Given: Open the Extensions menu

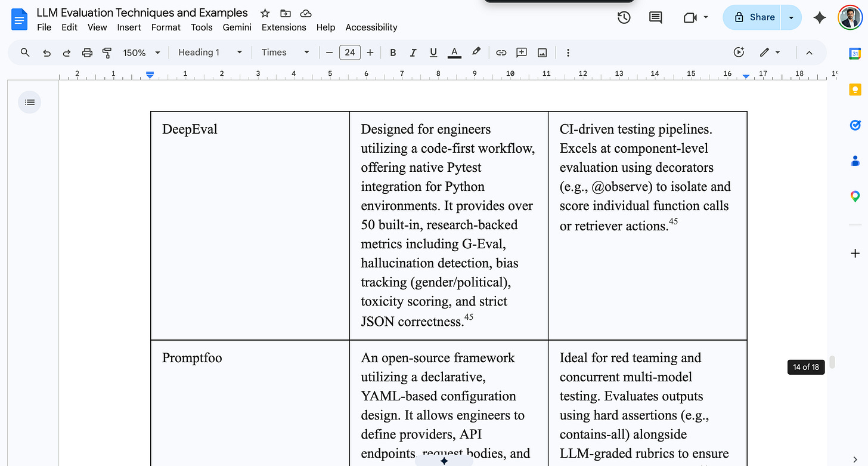Looking at the screenshot, I should (x=284, y=27).
